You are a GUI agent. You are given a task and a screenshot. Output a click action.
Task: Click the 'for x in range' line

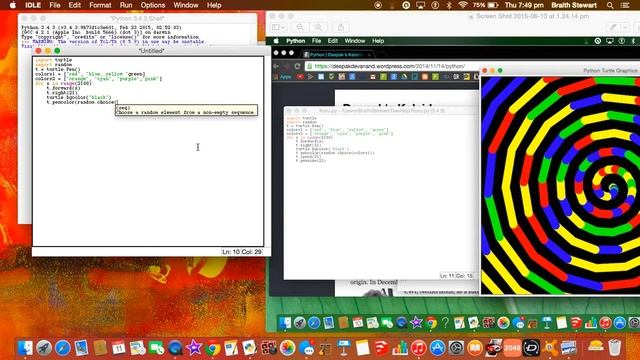[x=64, y=83]
